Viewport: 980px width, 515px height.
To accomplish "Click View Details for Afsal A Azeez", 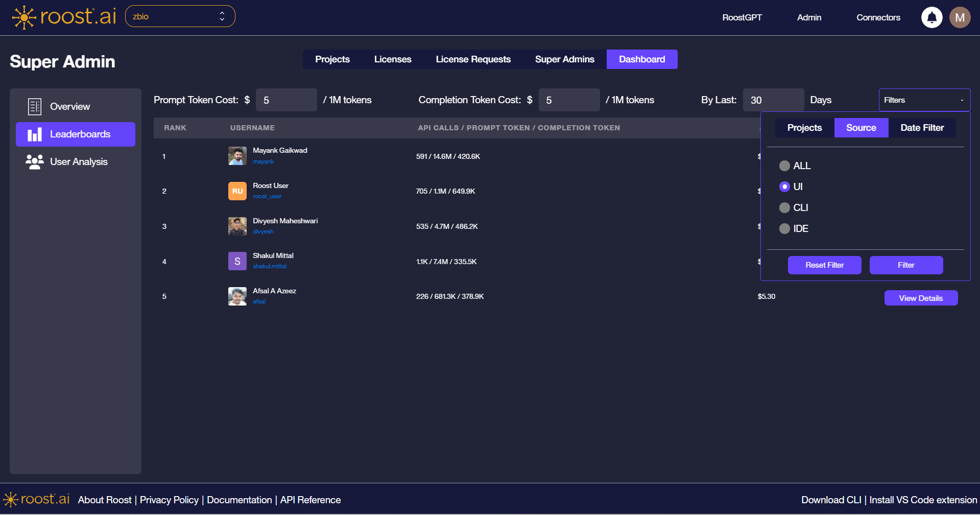I will pyautogui.click(x=921, y=297).
